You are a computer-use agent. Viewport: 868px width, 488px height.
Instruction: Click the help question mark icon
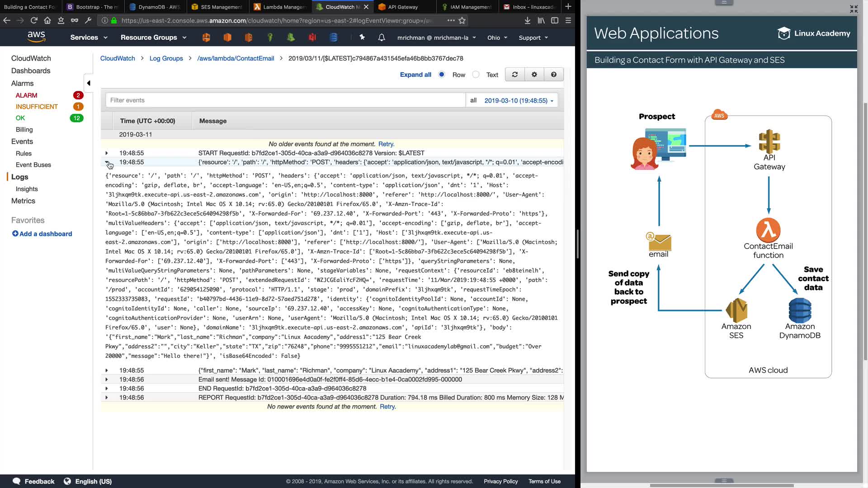click(553, 75)
